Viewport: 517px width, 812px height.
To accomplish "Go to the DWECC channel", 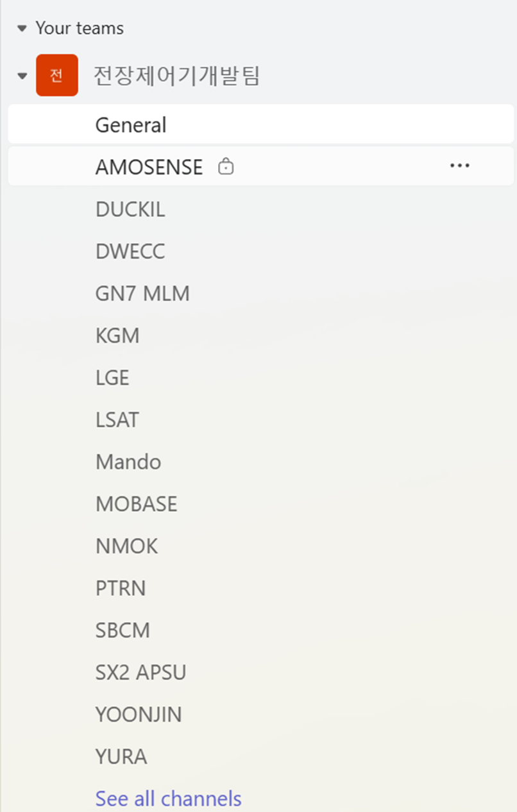I will tap(130, 251).
